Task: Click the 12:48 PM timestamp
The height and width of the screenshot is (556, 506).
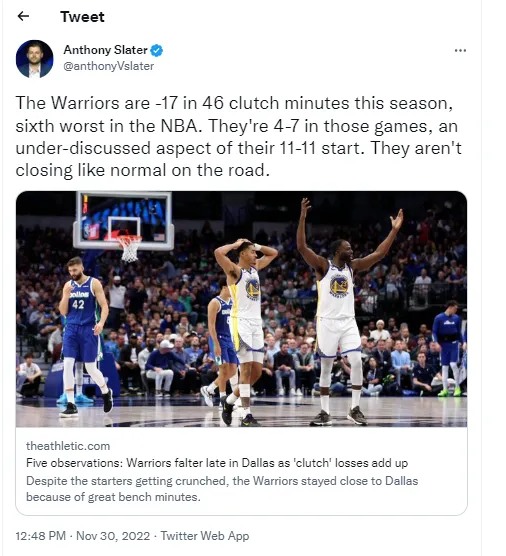Action: 40,535
